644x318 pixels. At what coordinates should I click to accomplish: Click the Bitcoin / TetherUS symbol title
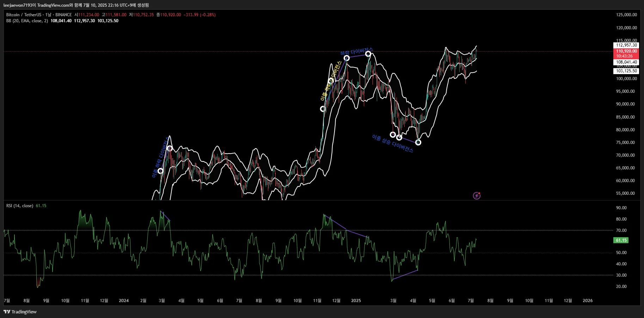24,15
